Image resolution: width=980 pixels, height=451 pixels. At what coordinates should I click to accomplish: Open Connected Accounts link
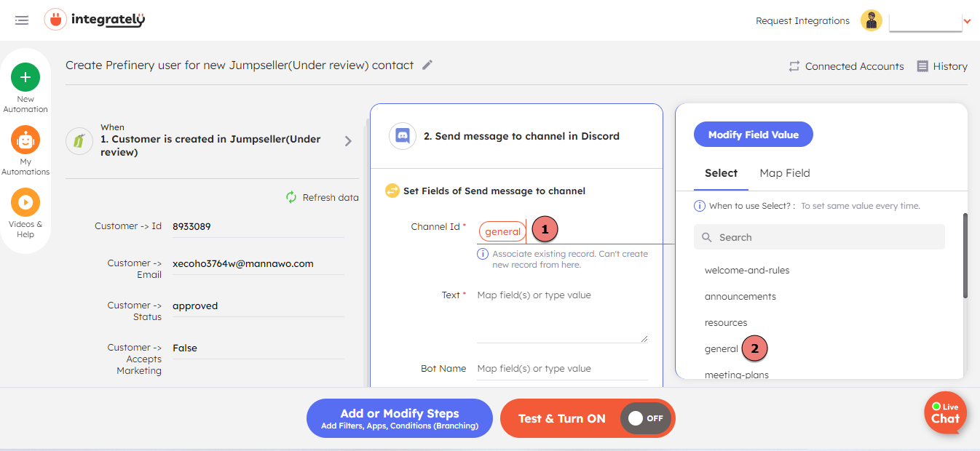click(x=846, y=66)
